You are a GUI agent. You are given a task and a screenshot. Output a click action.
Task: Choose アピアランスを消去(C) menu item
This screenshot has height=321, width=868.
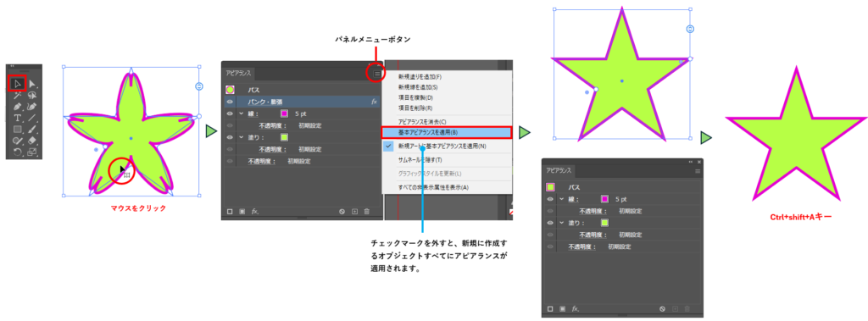[422, 121]
